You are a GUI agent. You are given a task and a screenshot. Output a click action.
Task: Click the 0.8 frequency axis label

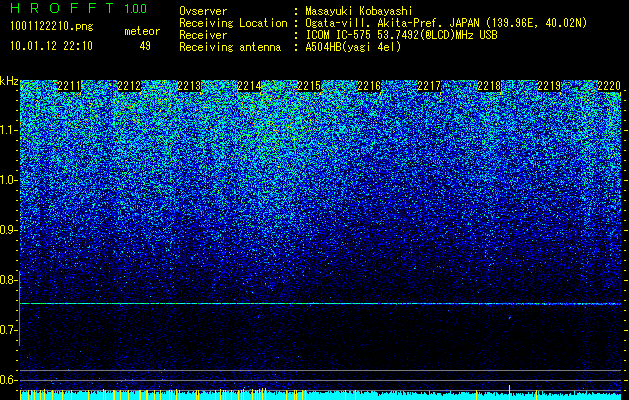coord(8,280)
